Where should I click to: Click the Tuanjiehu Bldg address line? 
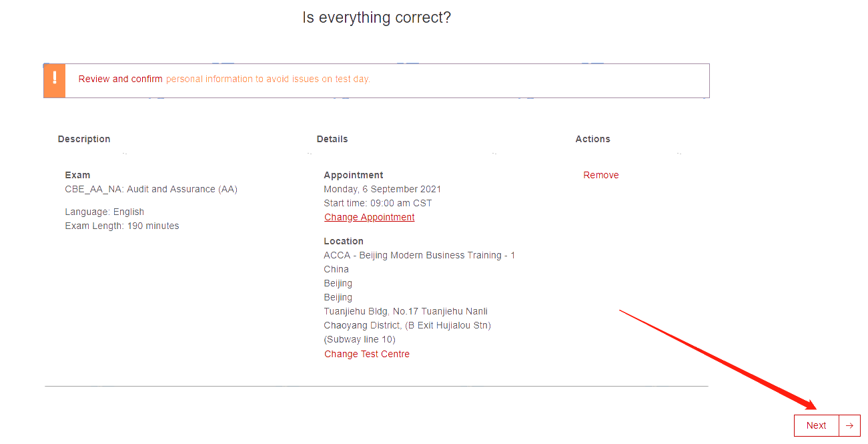click(406, 311)
